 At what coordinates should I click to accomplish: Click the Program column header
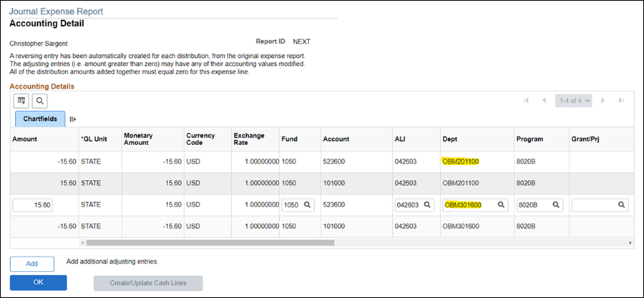point(530,139)
